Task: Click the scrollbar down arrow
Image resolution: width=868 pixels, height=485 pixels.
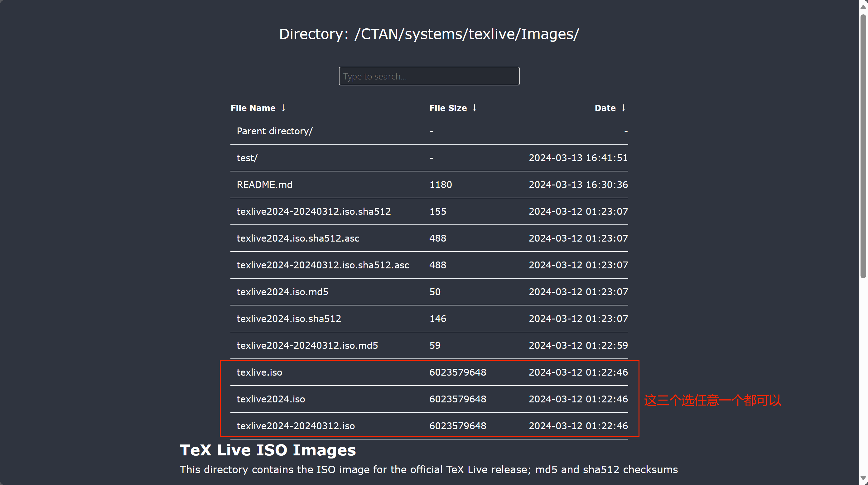Action: click(x=863, y=478)
